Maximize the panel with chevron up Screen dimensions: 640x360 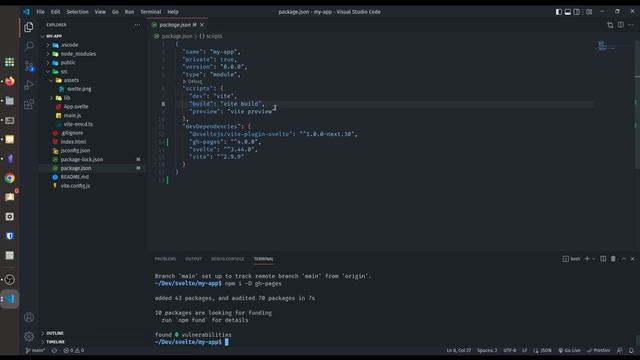[623, 259]
